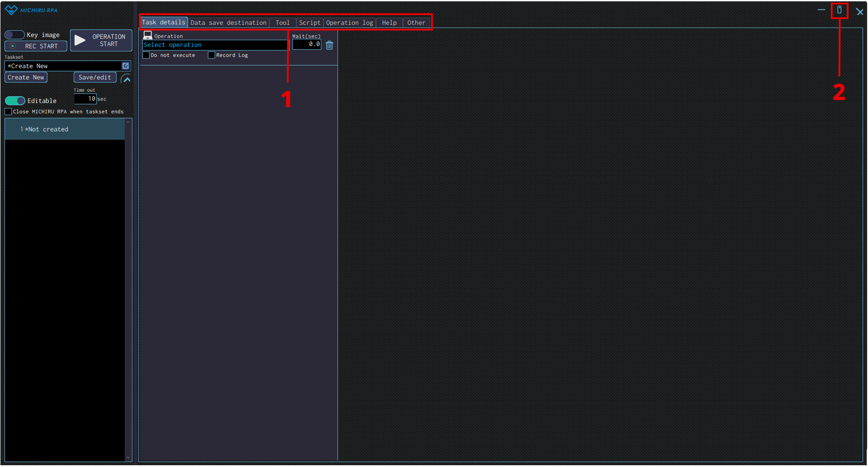
Task: Click the Create New button
Action: (x=26, y=77)
